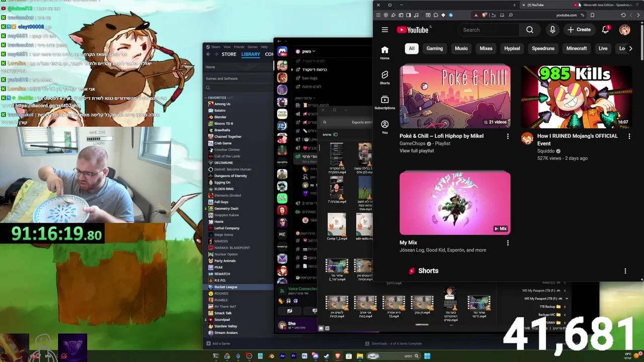The width and height of the screenshot is (644, 362).
Task: Start voice search with the microphone icon
Action: tap(552, 30)
